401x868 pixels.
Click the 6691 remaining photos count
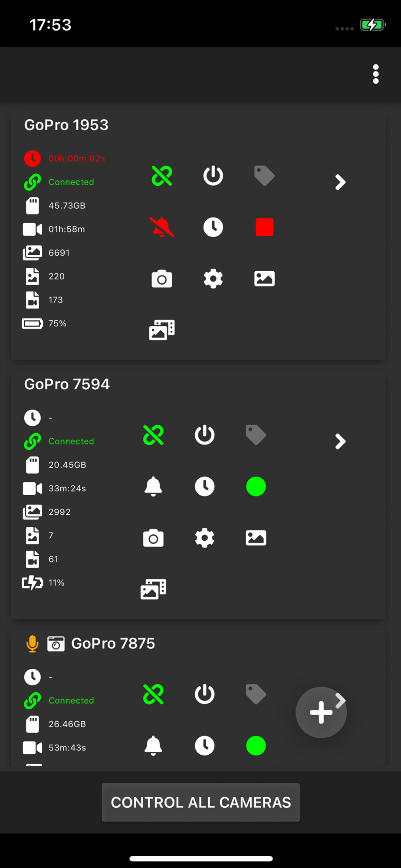click(x=59, y=253)
